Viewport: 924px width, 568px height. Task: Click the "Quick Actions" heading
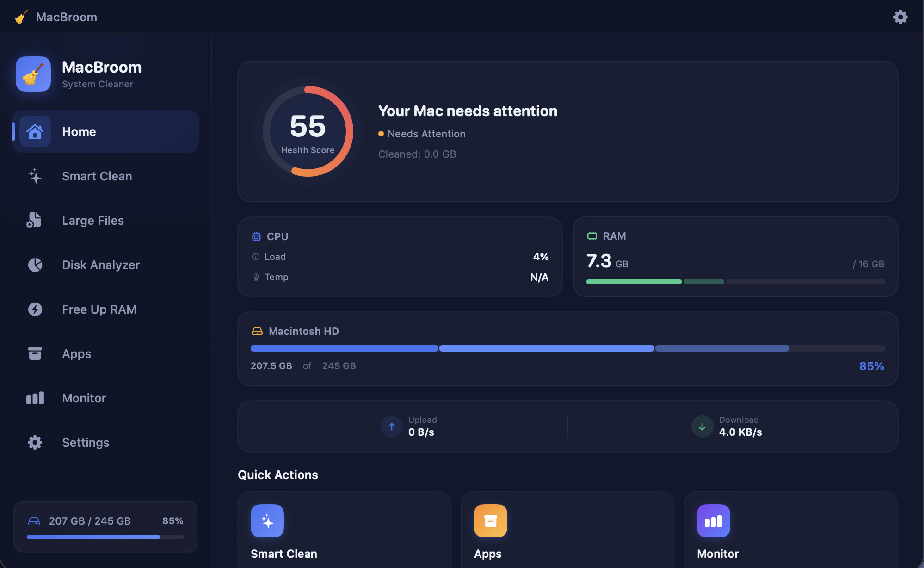(x=278, y=475)
